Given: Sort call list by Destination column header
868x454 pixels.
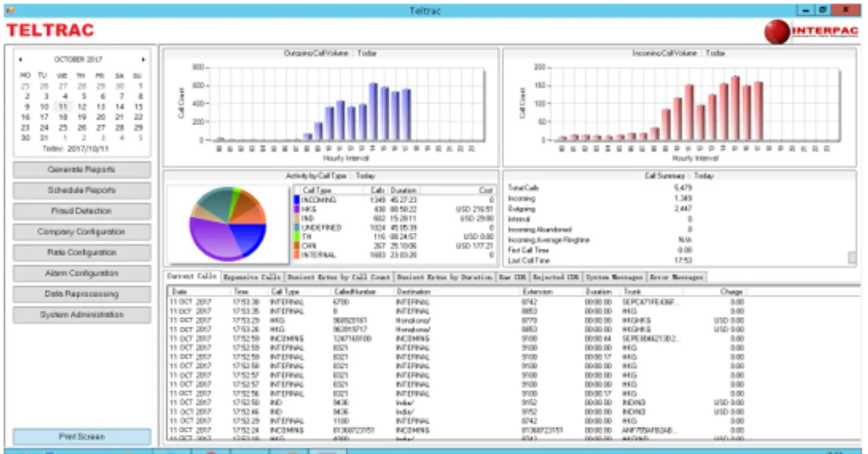Looking at the screenshot, I should click(x=456, y=291).
